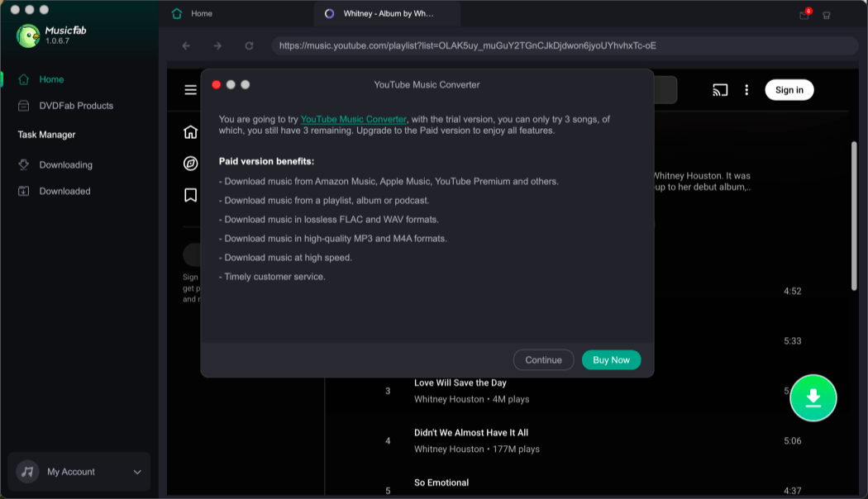
Task: Open DVDFab Products in sidebar
Action: coord(76,106)
